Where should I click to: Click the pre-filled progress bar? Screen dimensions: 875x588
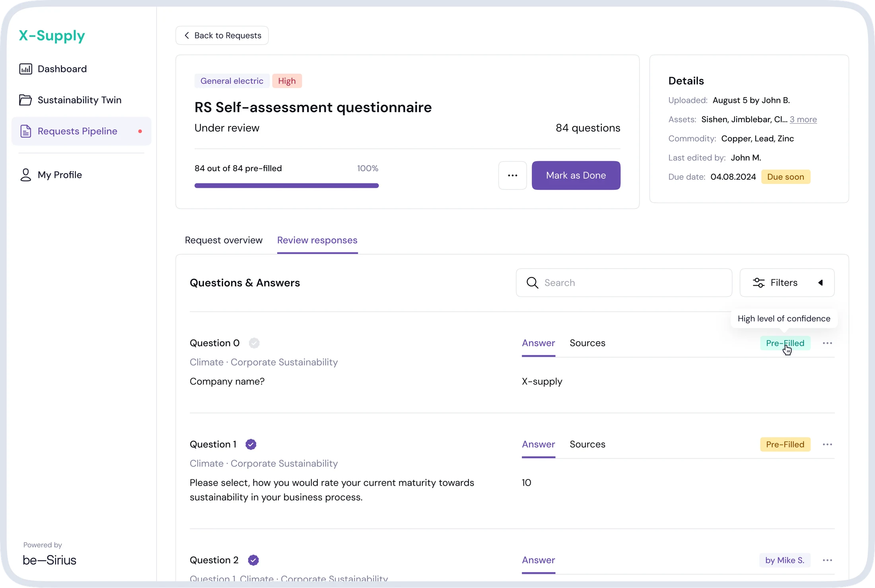(x=286, y=185)
